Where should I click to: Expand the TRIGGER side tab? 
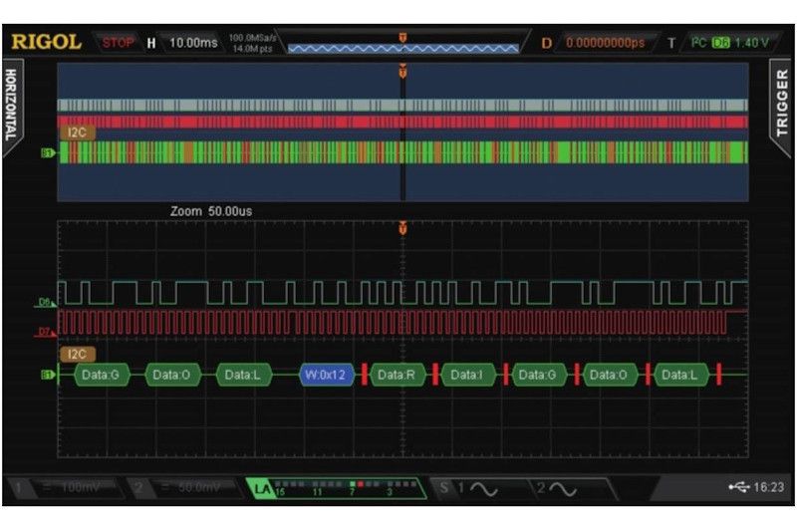783,105
